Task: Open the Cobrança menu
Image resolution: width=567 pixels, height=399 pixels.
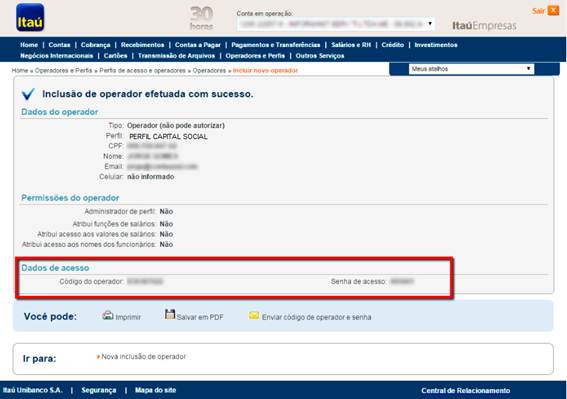Action: click(x=95, y=45)
